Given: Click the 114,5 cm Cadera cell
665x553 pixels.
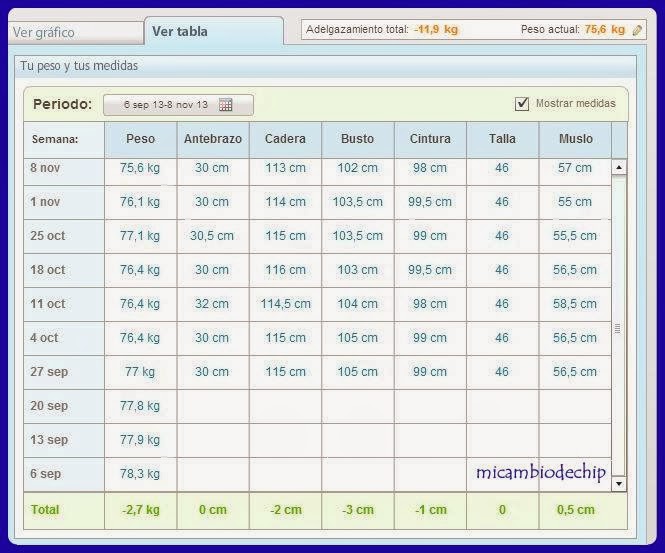Looking at the screenshot, I should tap(285, 304).
